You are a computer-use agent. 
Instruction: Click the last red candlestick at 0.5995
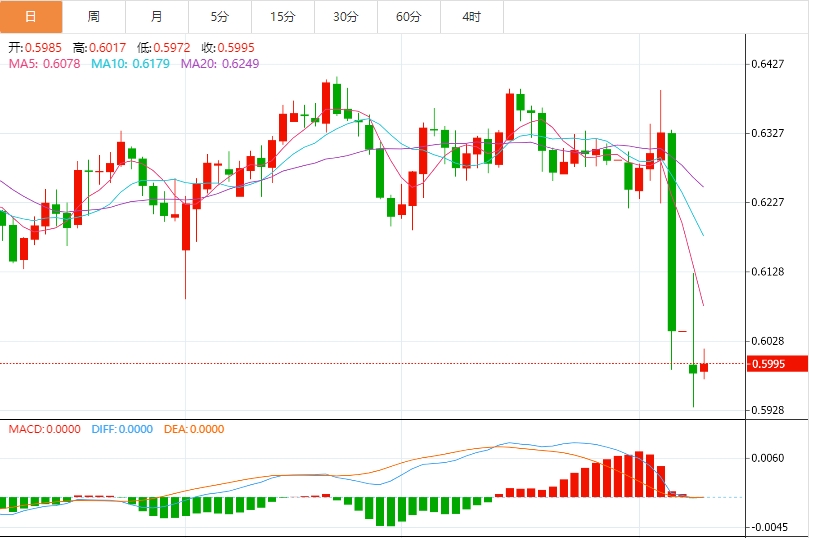704,367
